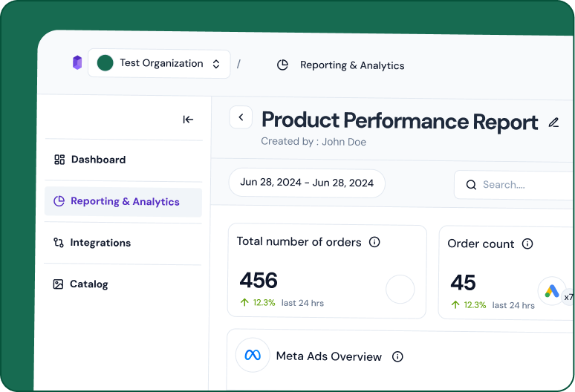Image resolution: width=575 pixels, height=392 pixels.
Task: Click the Product Performance Report title
Action: [400, 121]
